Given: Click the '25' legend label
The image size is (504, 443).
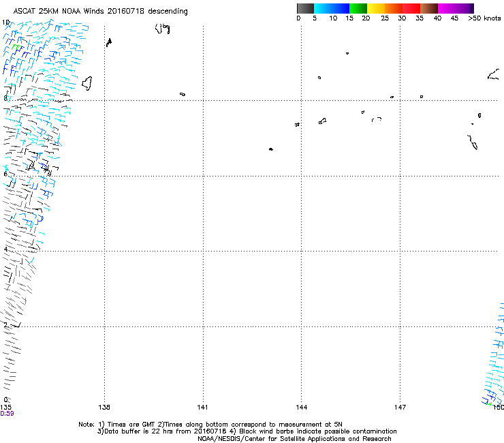Looking at the screenshot, I should [x=385, y=18].
